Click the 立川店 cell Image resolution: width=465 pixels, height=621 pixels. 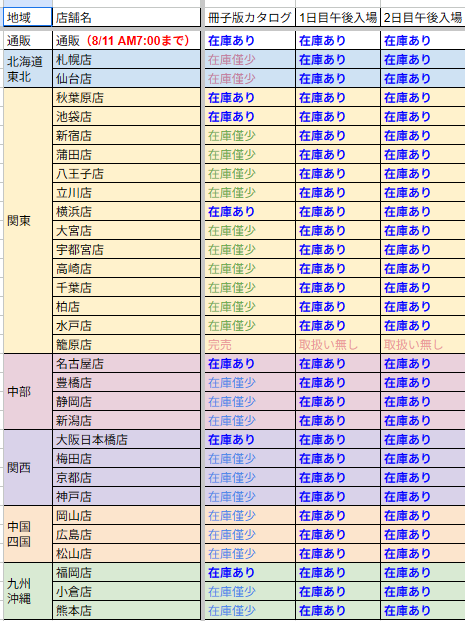click(126, 192)
